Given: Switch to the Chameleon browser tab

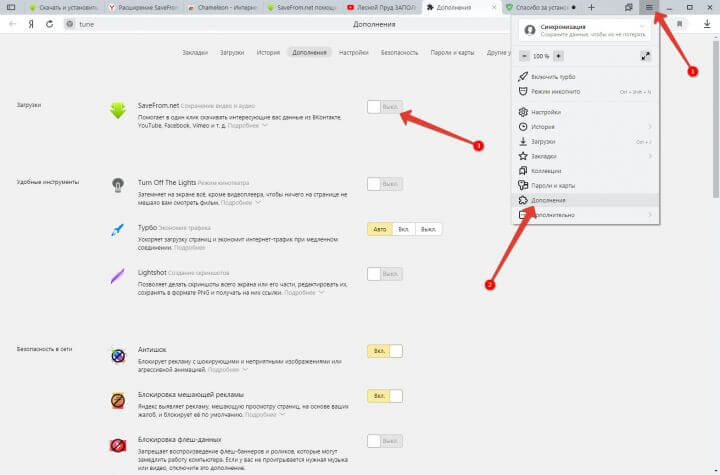Looking at the screenshot, I should click(x=222, y=7).
